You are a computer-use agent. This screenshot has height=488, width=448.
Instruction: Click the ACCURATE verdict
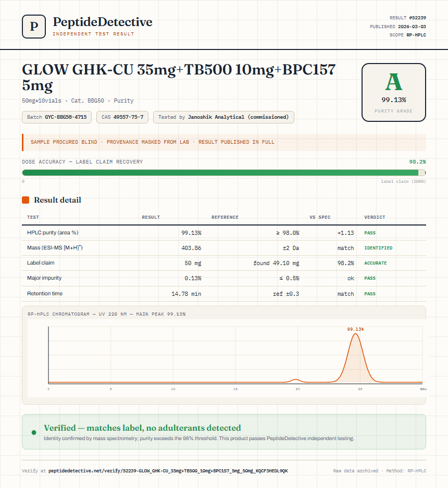(x=376, y=263)
